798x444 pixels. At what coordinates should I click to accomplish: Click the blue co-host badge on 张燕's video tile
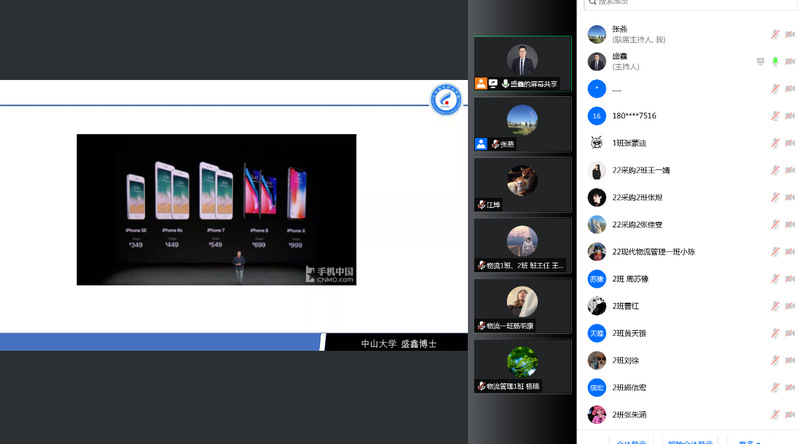tap(481, 144)
